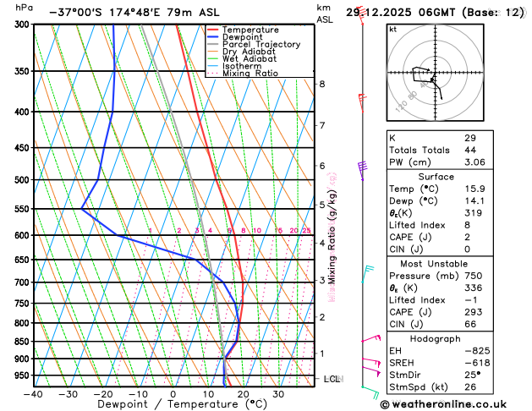Click the 400 pressure level label
The image size is (532, 411).
pos(24,112)
